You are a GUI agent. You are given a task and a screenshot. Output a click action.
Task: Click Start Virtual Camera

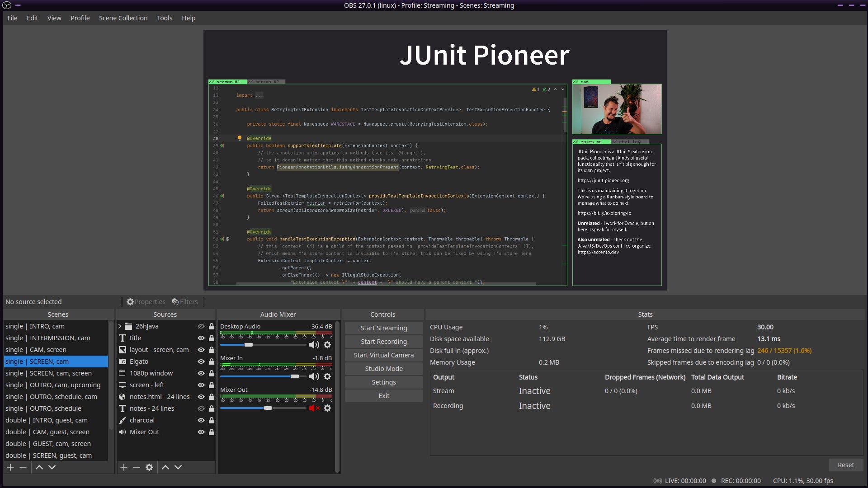[x=383, y=355]
